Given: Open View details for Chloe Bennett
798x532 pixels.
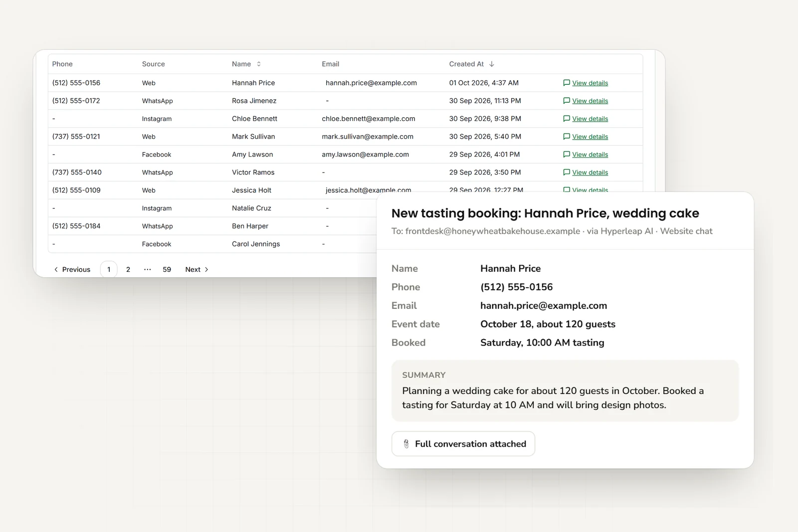Looking at the screenshot, I should coord(590,119).
